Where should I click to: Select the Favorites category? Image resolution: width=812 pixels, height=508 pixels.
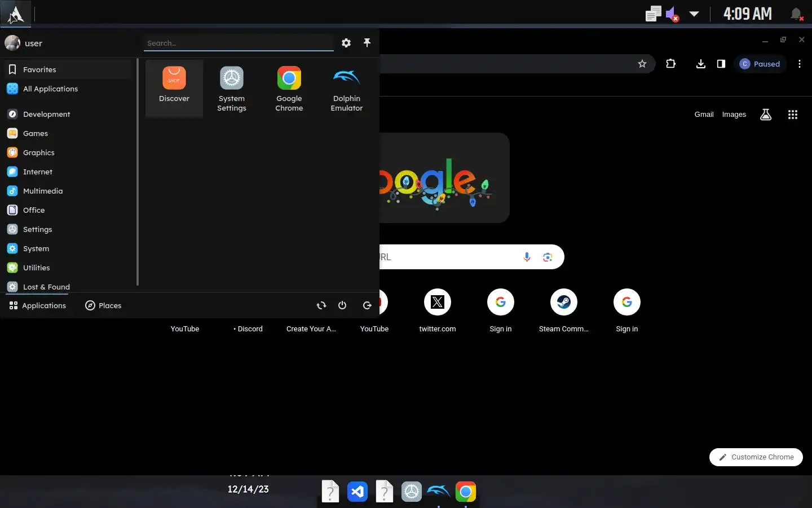tap(68, 69)
